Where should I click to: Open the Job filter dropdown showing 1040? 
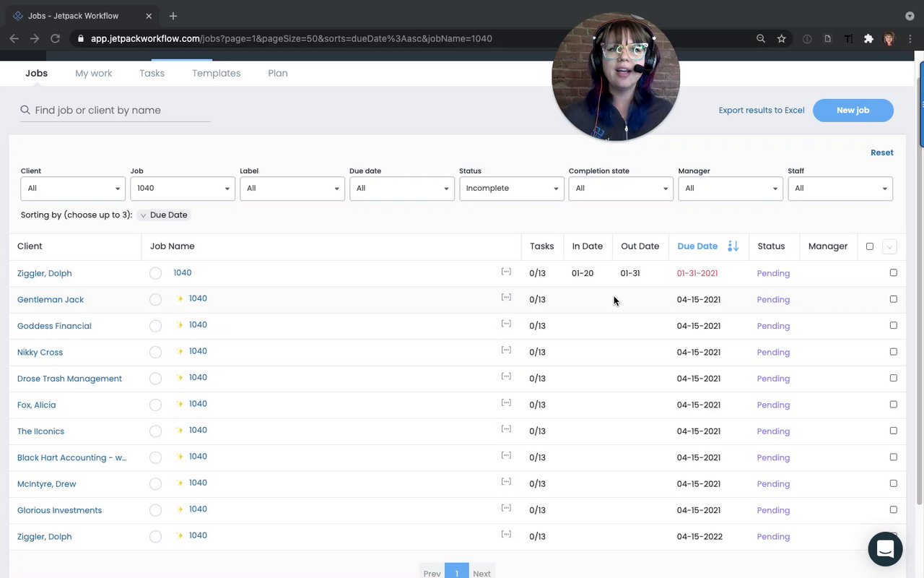[x=183, y=189]
